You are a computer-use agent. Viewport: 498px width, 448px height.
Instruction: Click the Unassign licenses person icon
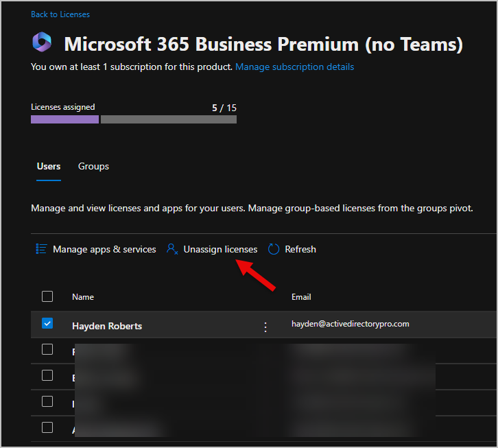[172, 249]
